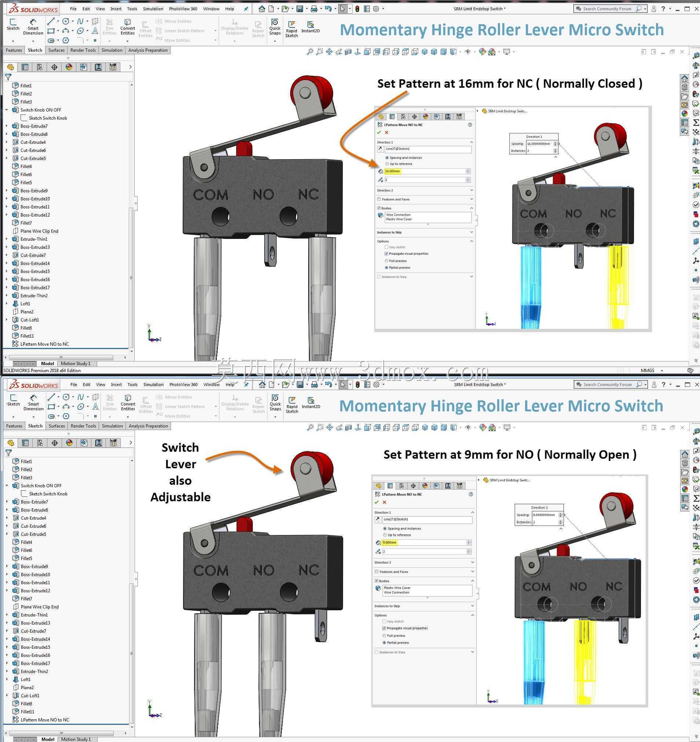
Task: Switch to Features tab in top window
Action: point(14,50)
